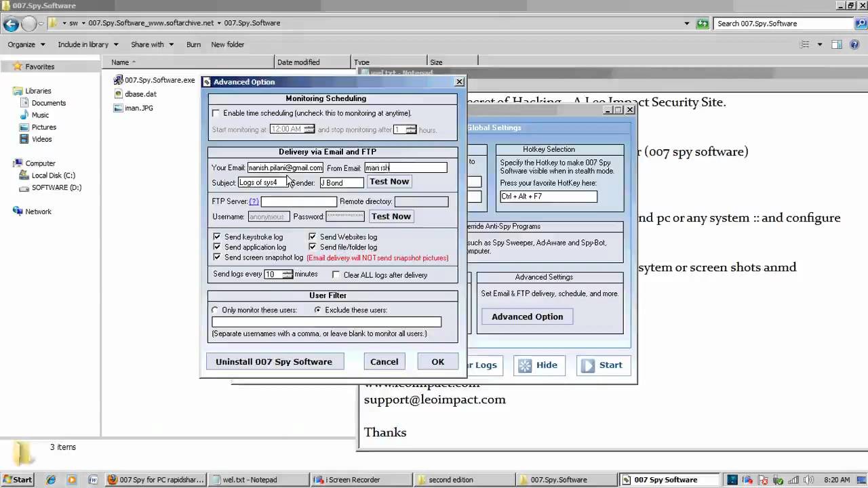This screenshot has height=488, width=868.
Task: Open SOFTWARE (D:) drive
Action: [56, 188]
